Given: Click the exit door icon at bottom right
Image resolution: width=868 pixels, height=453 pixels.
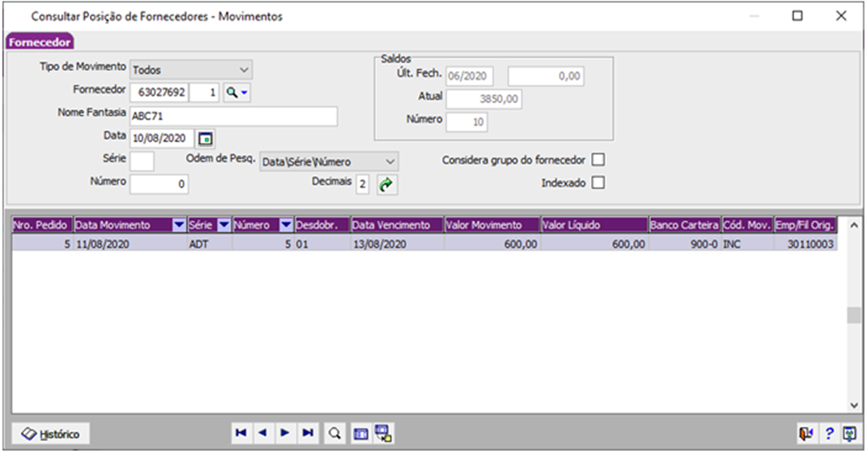Looking at the screenshot, I should [x=807, y=433].
